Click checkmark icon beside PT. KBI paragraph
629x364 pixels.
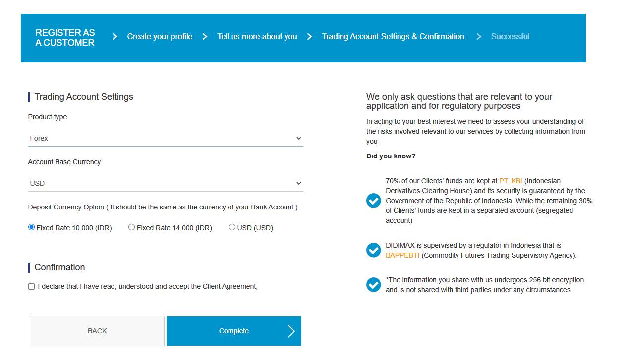point(373,201)
